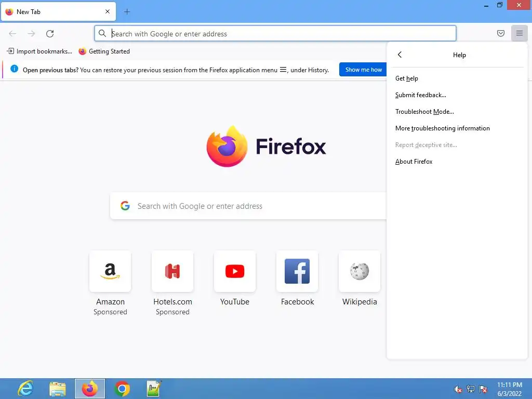532x399 pixels.
Task: Open Action Center flag icon in tray
Action: [483, 389]
